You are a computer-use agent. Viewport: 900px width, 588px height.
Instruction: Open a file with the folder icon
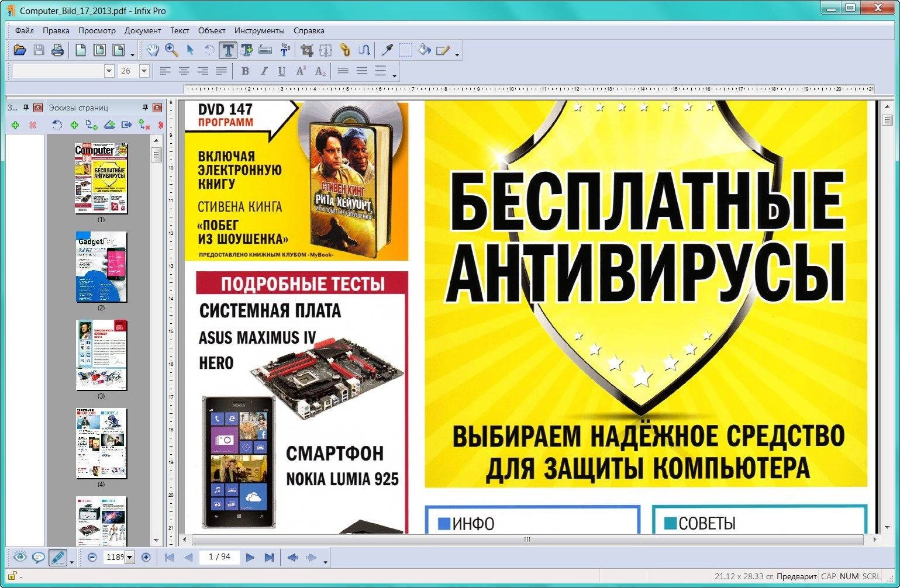click(20, 50)
